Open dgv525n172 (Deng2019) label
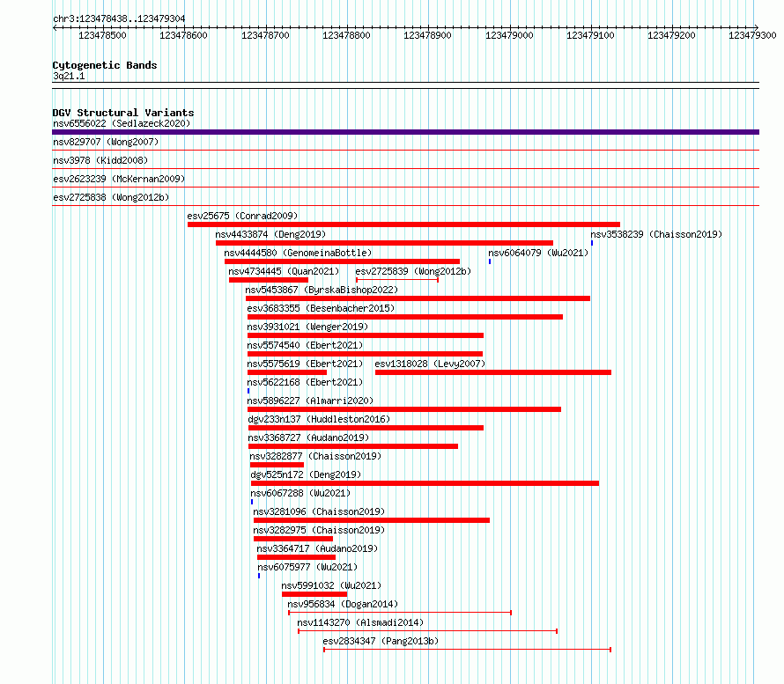Screen dimensions: 784x684 306,474
